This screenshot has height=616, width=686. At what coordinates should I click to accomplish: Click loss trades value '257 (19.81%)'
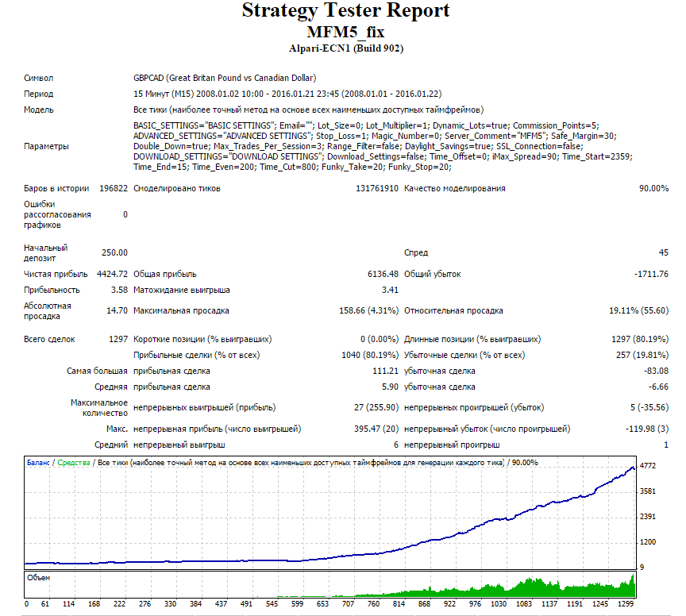point(642,356)
